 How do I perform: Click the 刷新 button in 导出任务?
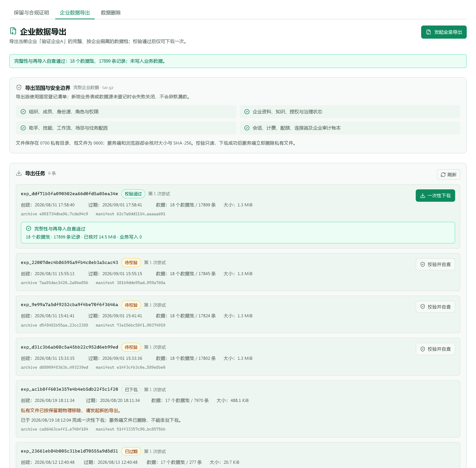[449, 175]
